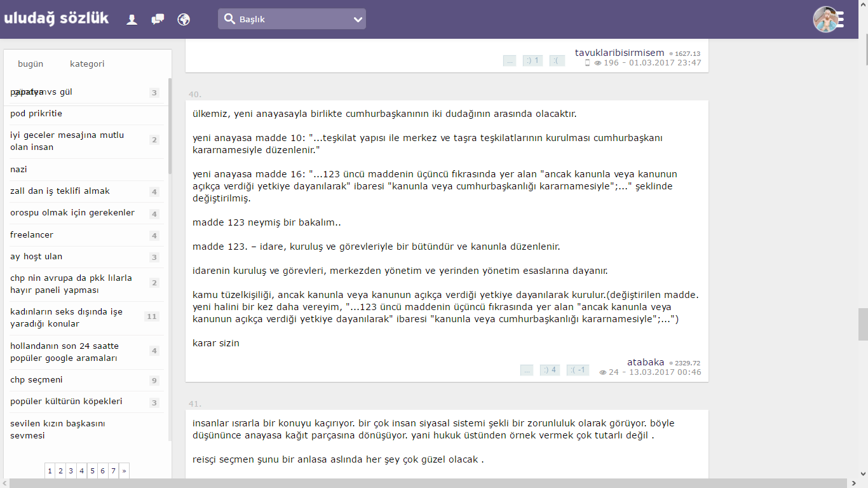Expand the Başlık search dropdown arrow
The image size is (868, 488).
[x=358, y=20]
